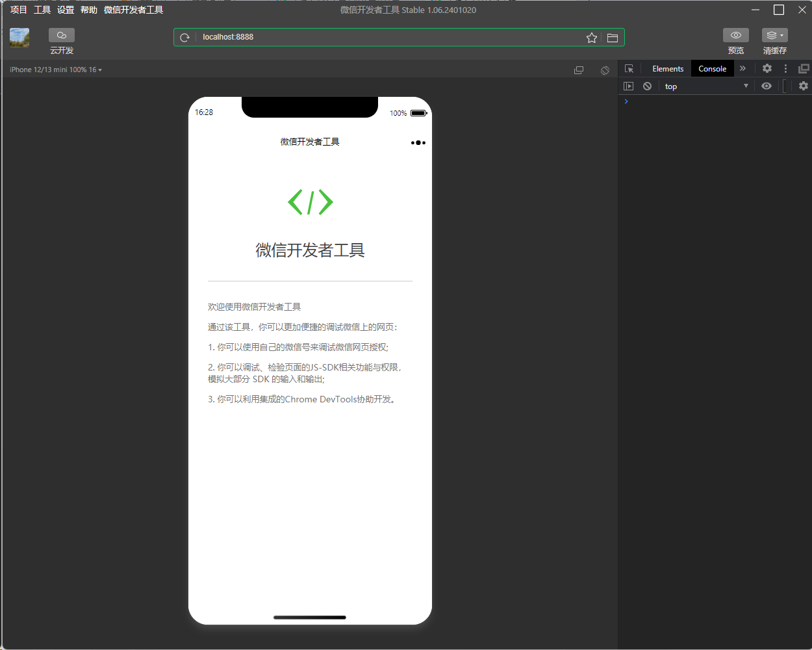Screen dimensions: 812x650
Task: Click text 欢迎使用微信开发者工具
Action: coord(255,307)
